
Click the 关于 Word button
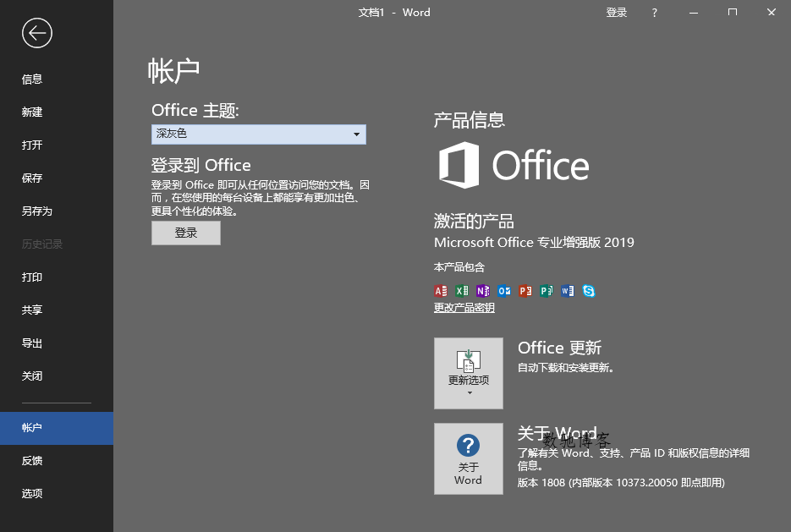tap(469, 458)
